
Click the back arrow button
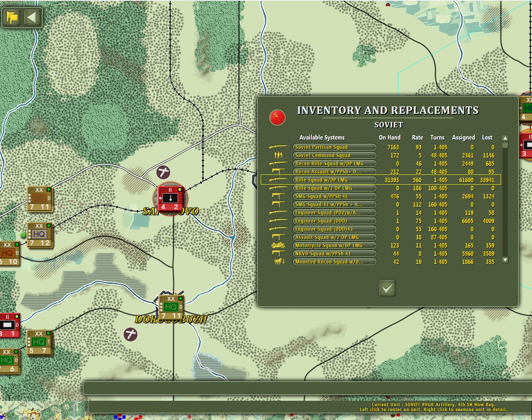point(32,17)
